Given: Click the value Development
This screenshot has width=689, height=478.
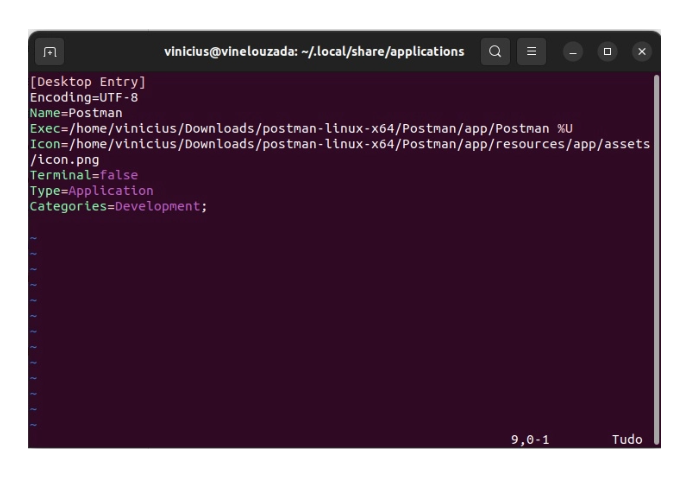Looking at the screenshot, I should point(157,206).
